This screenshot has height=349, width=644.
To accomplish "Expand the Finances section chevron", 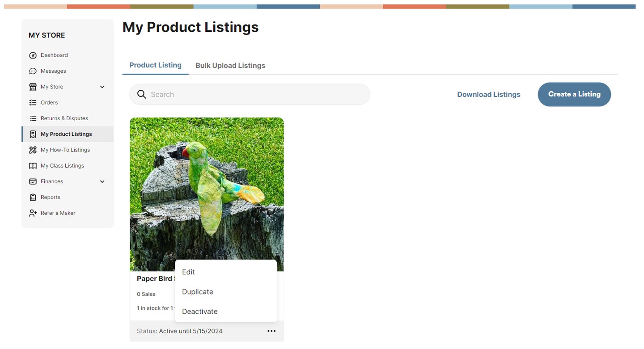I will (x=102, y=181).
